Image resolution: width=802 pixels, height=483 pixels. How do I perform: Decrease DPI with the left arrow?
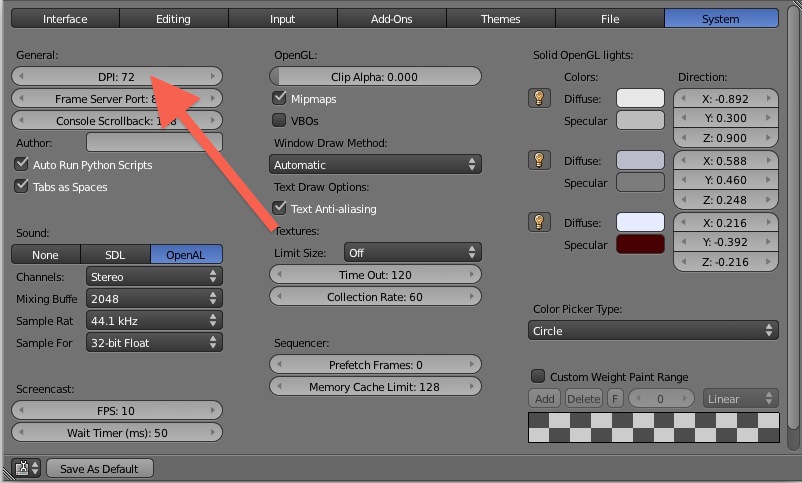coord(21,76)
